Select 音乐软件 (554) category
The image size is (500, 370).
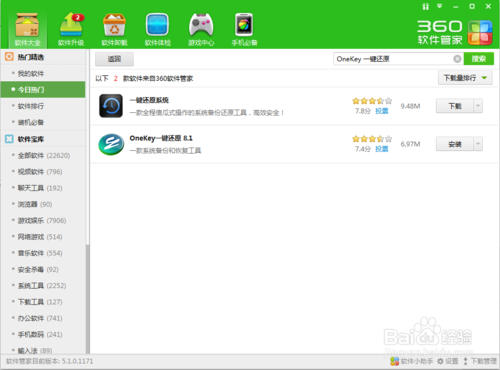[43, 253]
